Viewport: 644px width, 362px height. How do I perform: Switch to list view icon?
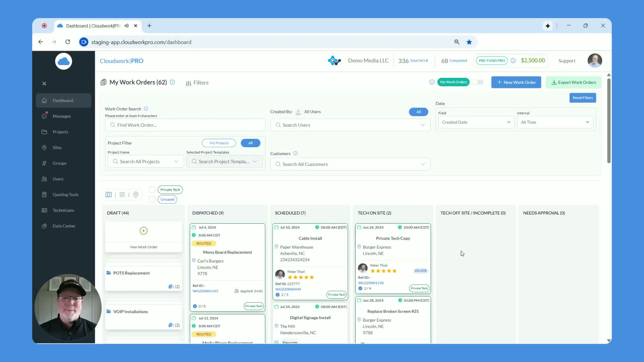pos(122,195)
